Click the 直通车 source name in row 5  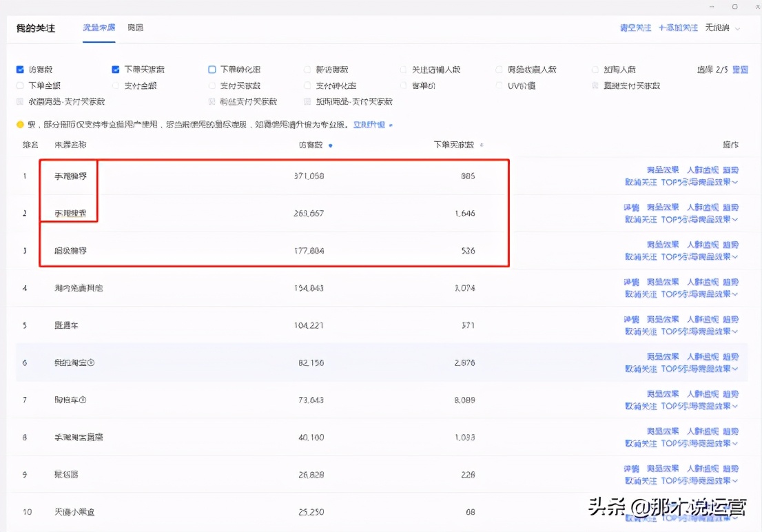[66, 325]
